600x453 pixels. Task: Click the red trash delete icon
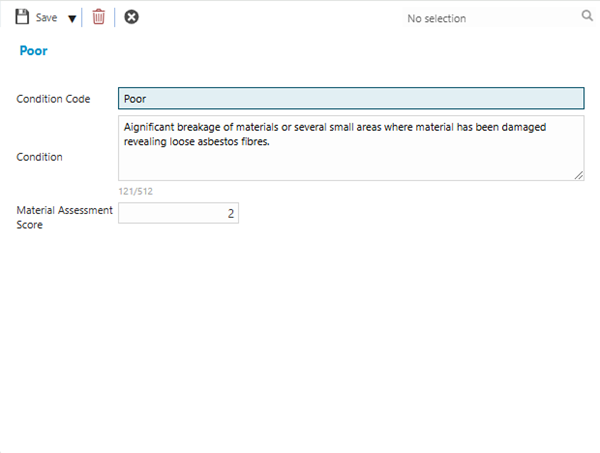[x=98, y=17]
